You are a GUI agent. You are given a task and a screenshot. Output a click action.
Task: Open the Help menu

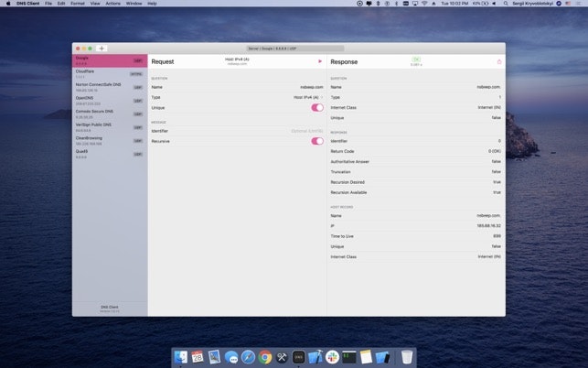click(152, 4)
